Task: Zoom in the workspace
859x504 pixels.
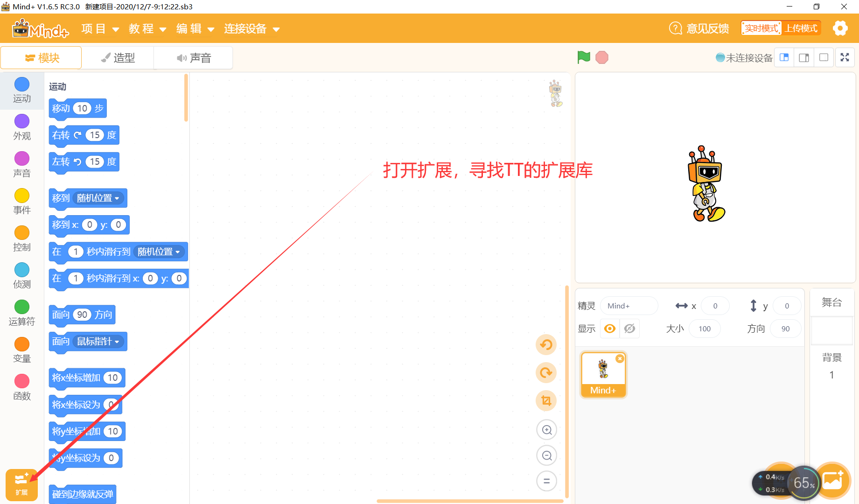Action: (547, 430)
